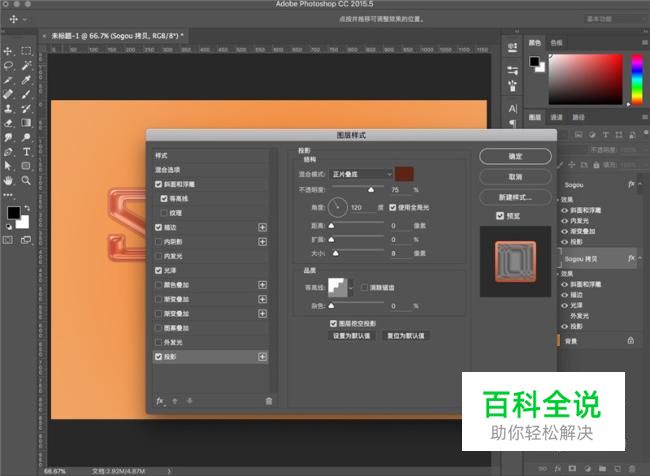650x476 pixels.
Task: Open the three-dots Edit Toolbar menu
Action: click(8, 194)
